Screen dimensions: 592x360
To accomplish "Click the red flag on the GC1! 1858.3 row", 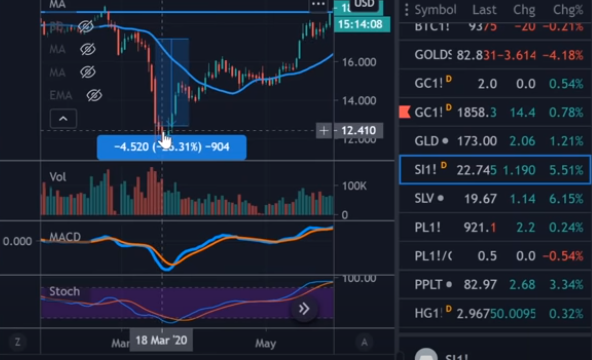I will click(x=405, y=112).
